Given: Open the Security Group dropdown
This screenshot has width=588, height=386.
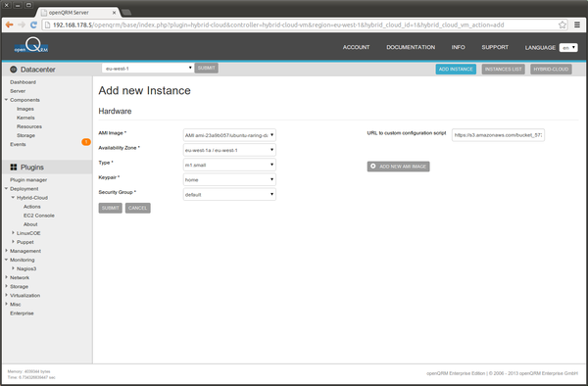Looking at the screenshot, I should pos(229,195).
